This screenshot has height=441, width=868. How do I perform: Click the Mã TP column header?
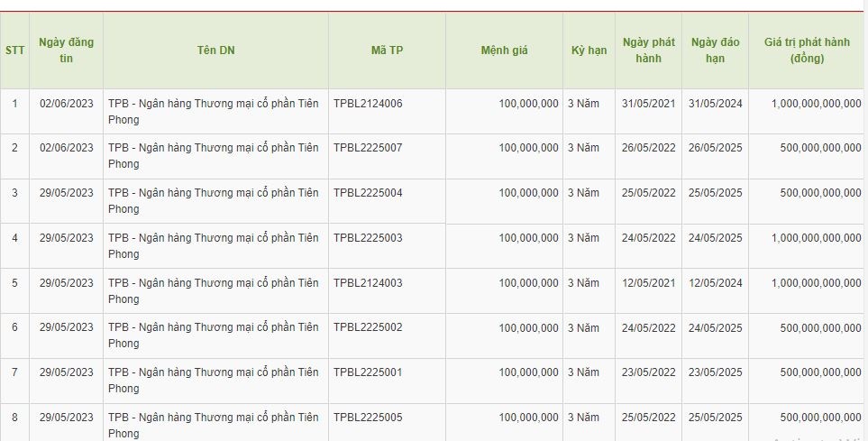(387, 51)
